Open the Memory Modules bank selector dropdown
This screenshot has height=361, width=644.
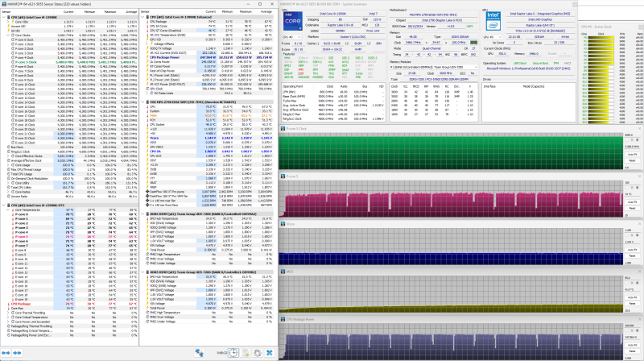point(434,67)
